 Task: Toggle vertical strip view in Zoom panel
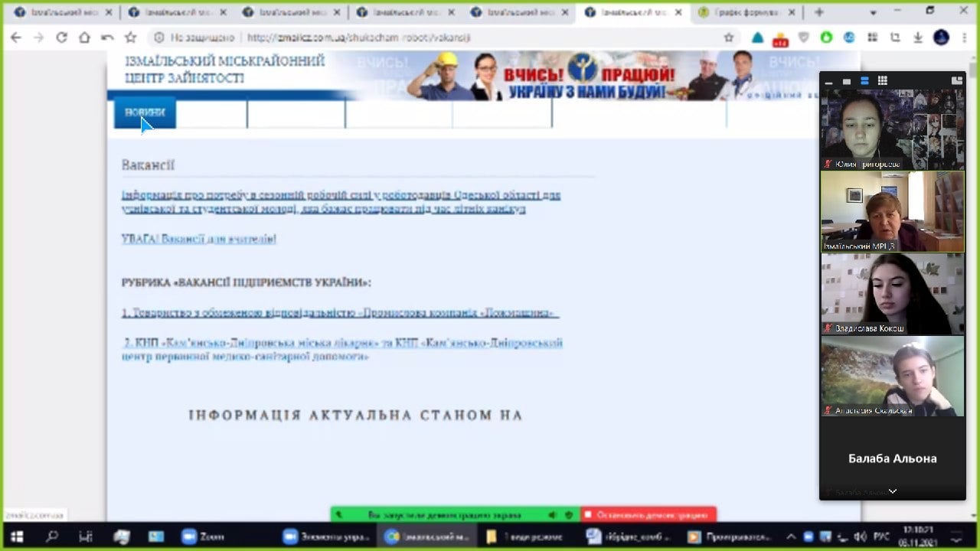coord(864,80)
